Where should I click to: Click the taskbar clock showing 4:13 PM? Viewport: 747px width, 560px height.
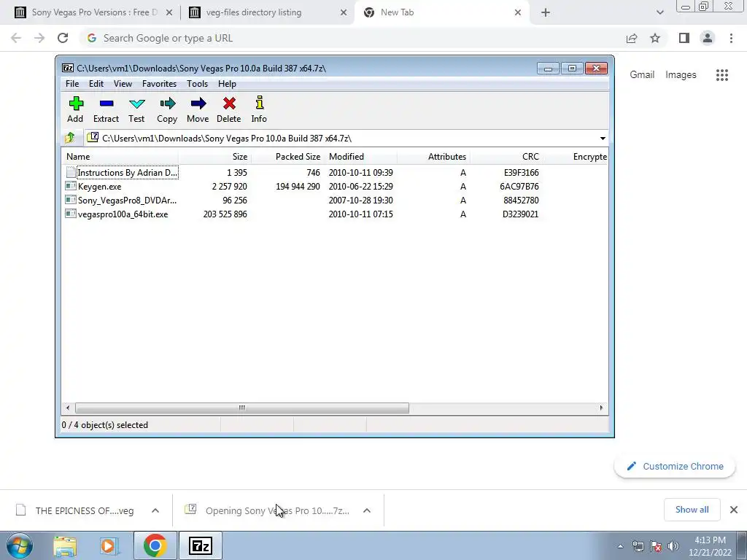(710, 545)
